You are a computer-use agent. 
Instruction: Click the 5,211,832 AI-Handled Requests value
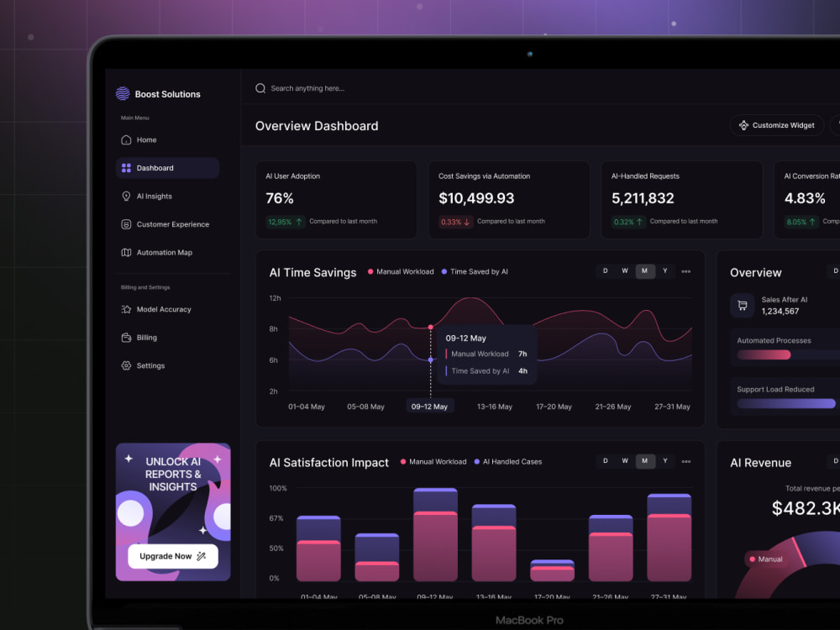tap(643, 198)
